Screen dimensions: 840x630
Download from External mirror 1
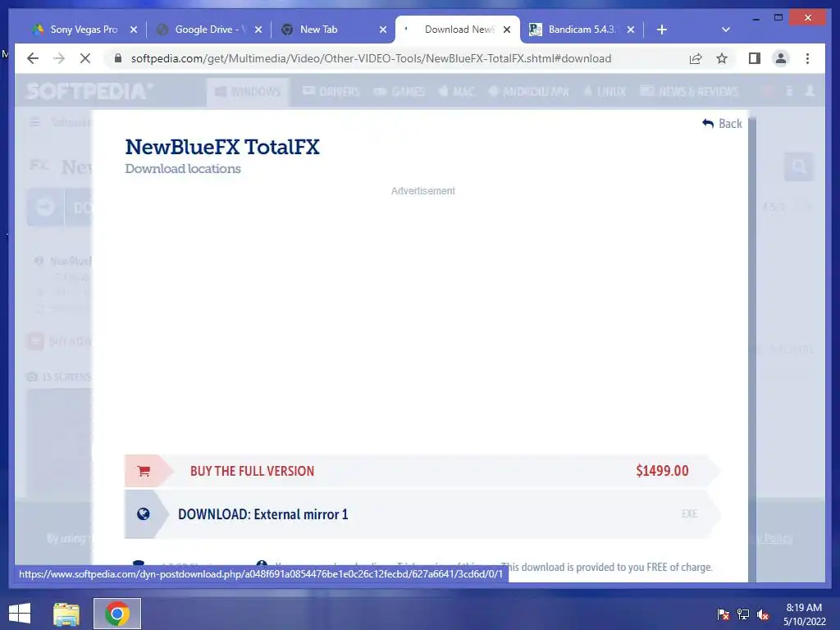422,514
